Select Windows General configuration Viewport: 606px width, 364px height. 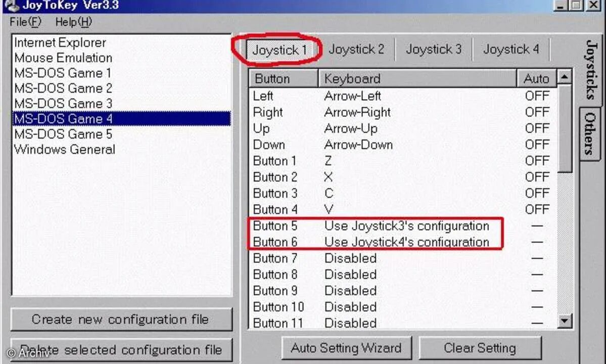pyautogui.click(x=122, y=149)
